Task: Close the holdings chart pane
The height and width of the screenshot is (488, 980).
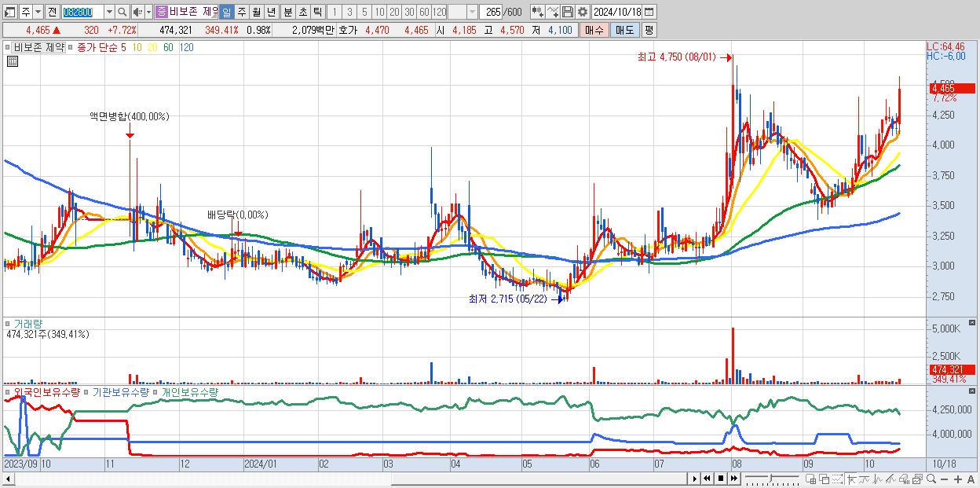Action: point(972,390)
